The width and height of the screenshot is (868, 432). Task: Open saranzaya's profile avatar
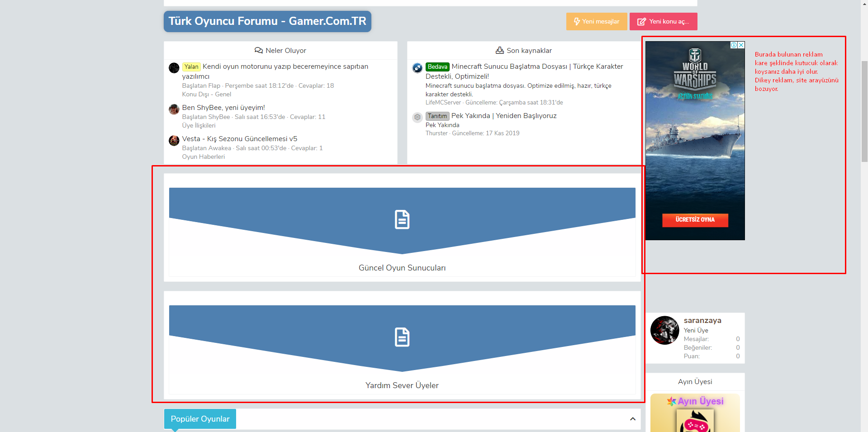tap(664, 330)
